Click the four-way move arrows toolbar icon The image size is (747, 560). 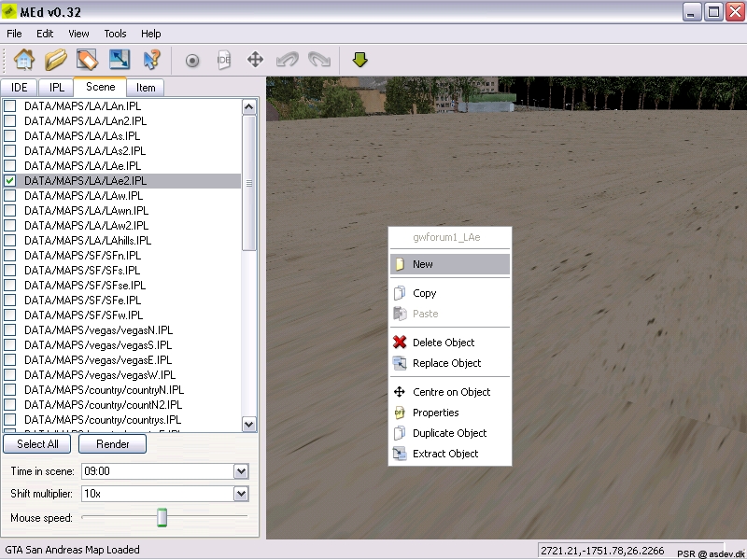(255, 60)
